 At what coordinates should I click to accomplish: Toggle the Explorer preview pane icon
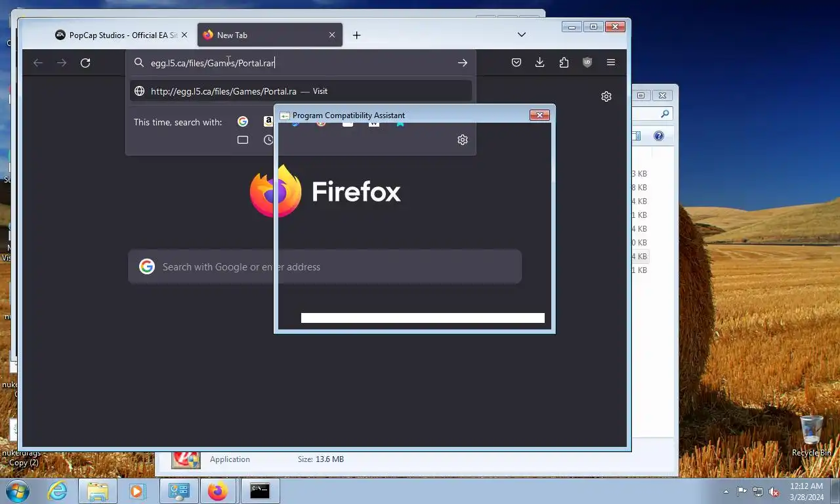pyautogui.click(x=636, y=136)
